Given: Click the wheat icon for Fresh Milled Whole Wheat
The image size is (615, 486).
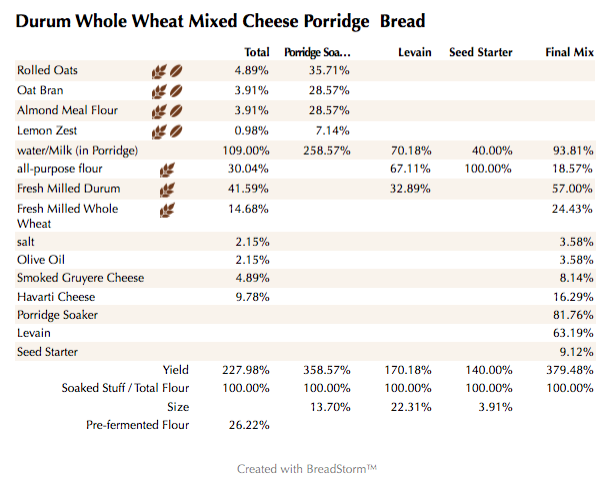Looking at the screenshot, I should (x=167, y=210).
